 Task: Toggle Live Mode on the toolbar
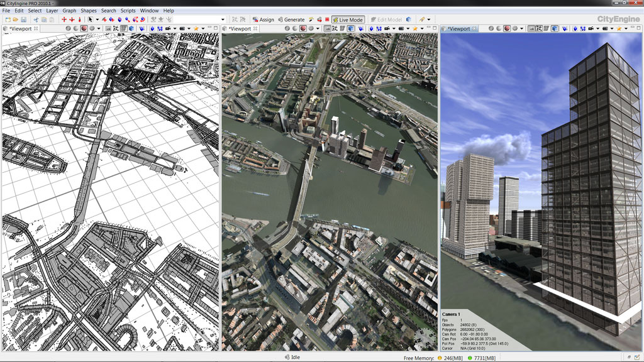(x=348, y=19)
